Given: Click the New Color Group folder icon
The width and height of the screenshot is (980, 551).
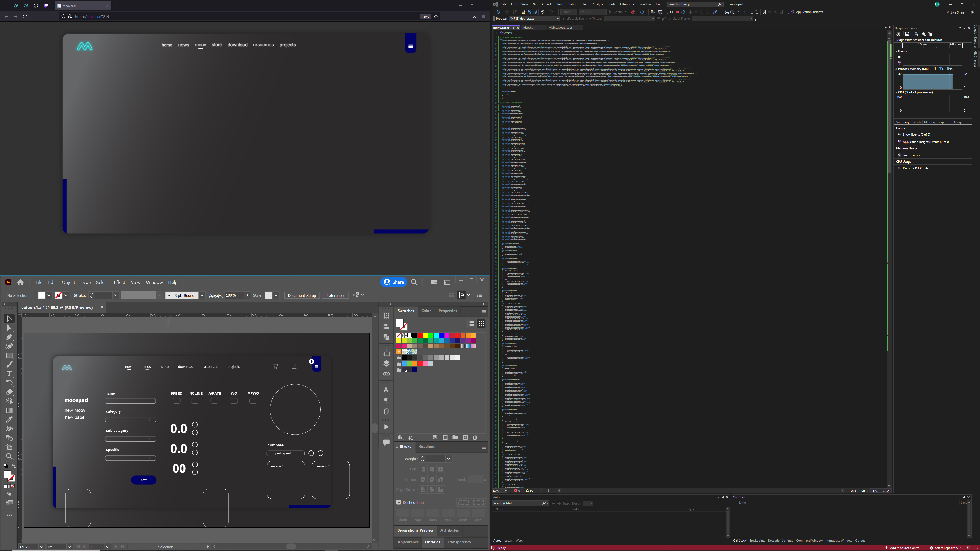Looking at the screenshot, I should tap(455, 437).
